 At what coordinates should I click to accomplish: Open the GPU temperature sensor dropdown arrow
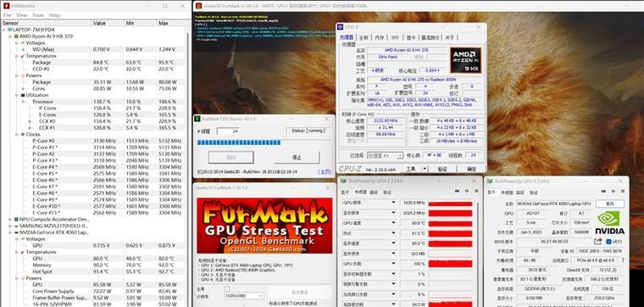[393, 223]
